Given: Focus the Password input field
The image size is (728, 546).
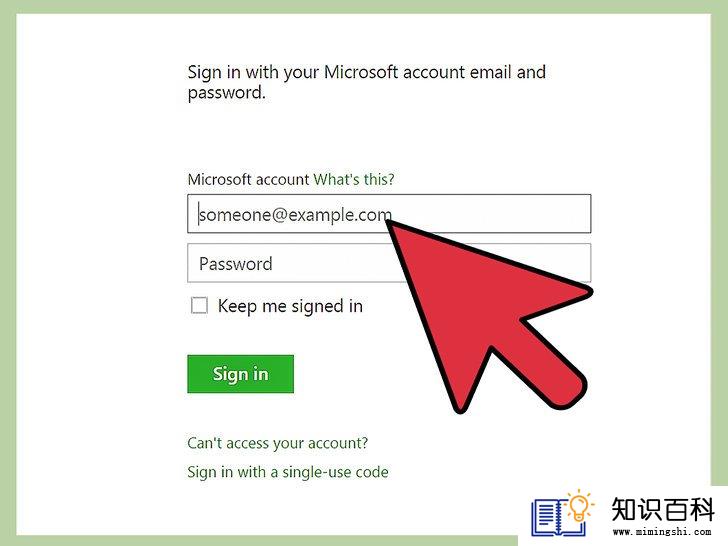Looking at the screenshot, I should (x=389, y=263).
